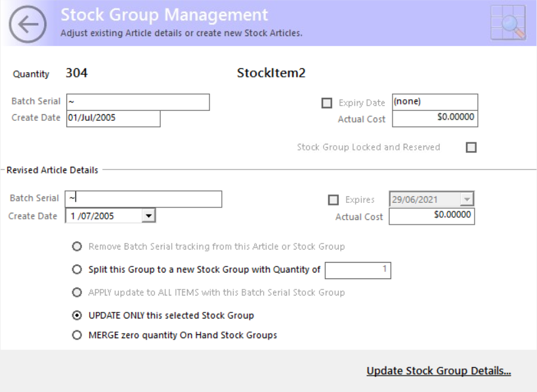Click the revised Batch Serial input field

[x=144, y=199]
